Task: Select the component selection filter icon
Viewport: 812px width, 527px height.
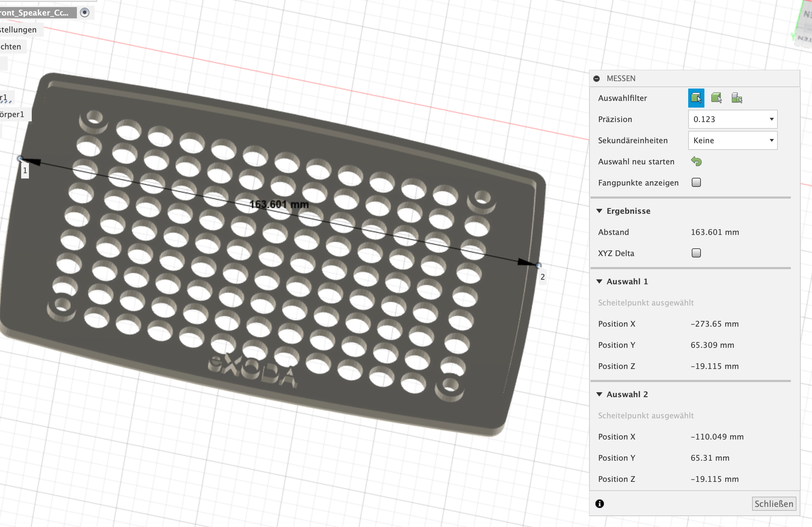Action: point(737,98)
